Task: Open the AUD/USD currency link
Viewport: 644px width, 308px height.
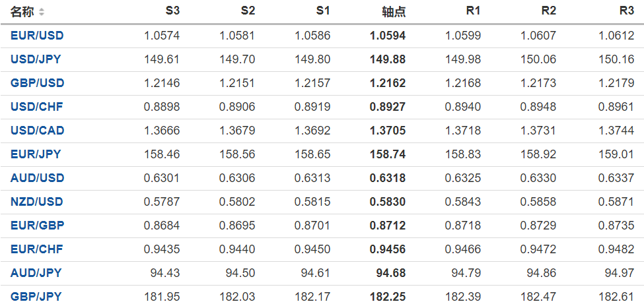Action: pos(37,178)
